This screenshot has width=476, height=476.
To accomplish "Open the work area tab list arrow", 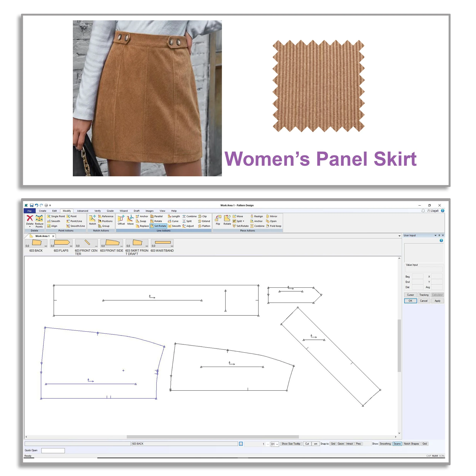I will (x=399, y=236).
